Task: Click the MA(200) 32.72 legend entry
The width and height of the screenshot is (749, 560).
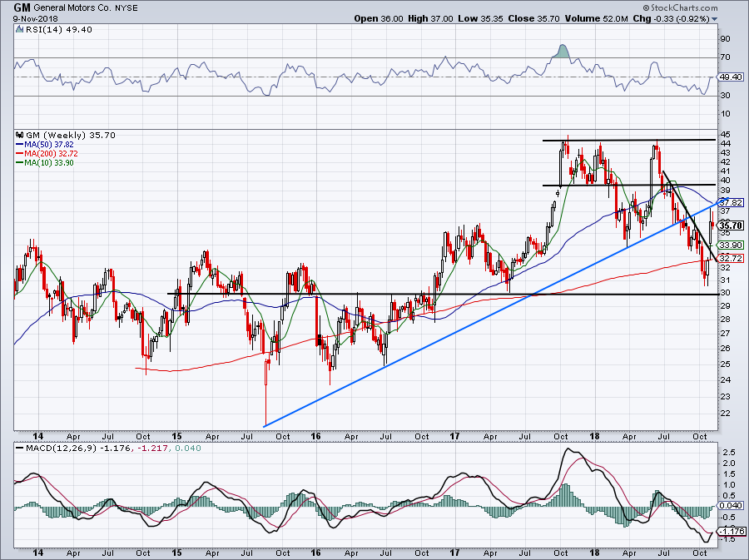Action: pos(51,154)
